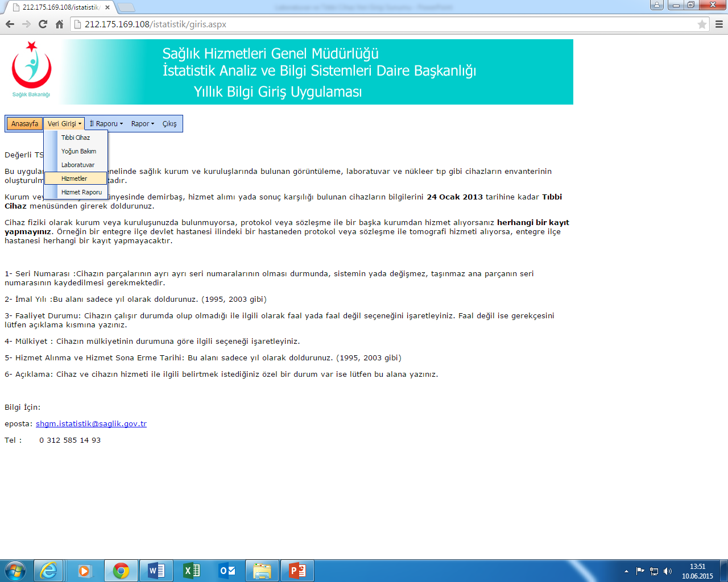Image resolution: width=728 pixels, height=582 pixels.
Task: Open the Action Center flag icon
Action: (640, 571)
